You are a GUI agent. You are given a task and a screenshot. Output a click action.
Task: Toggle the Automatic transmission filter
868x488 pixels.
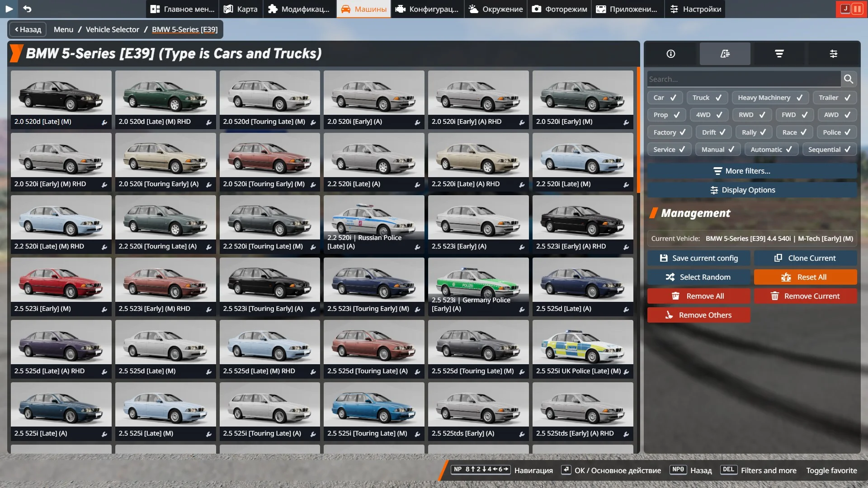point(771,150)
